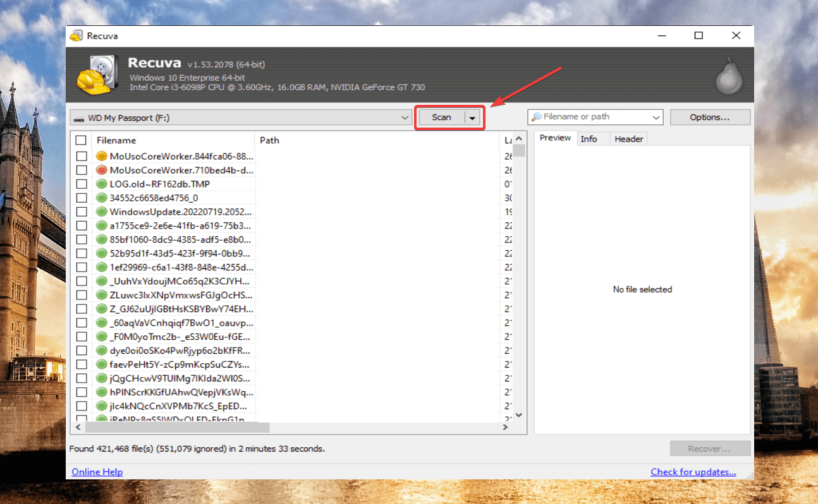Image resolution: width=818 pixels, height=504 pixels.
Task: Open the Scan button dropdown arrow
Action: click(472, 117)
